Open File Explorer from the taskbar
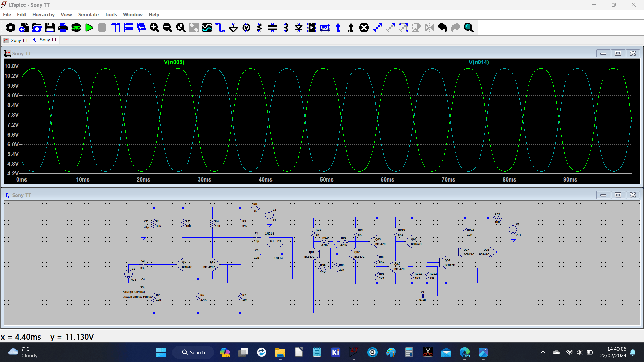 click(280, 352)
